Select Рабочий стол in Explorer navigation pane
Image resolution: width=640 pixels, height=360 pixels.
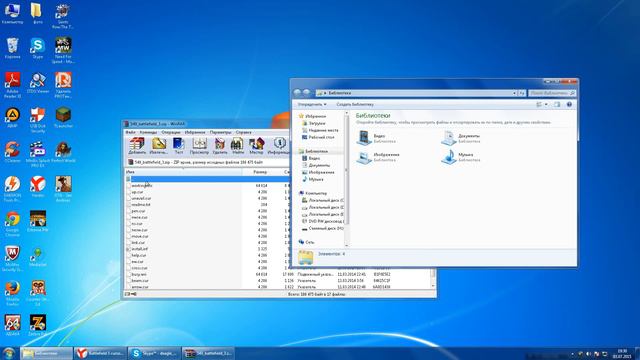click(x=321, y=137)
